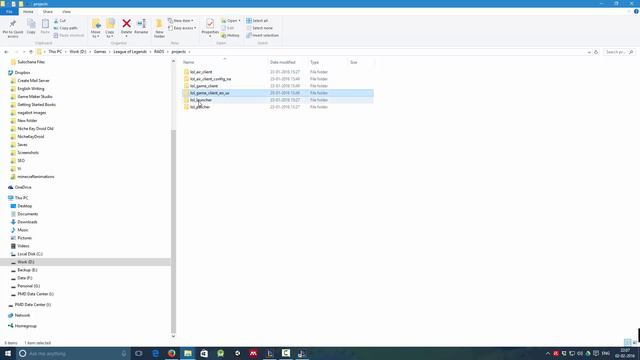Open the ribbon's Open dropdown button

[231, 21]
